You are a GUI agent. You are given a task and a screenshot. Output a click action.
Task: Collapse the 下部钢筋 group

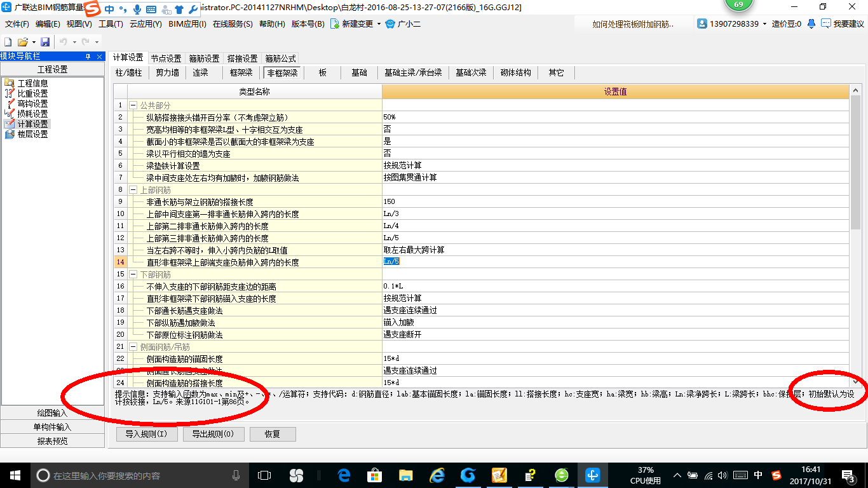pyautogui.click(x=133, y=274)
